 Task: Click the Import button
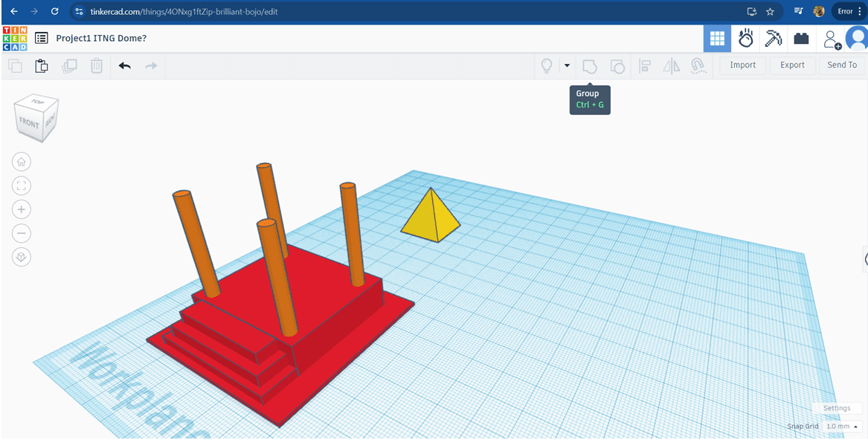click(x=742, y=66)
